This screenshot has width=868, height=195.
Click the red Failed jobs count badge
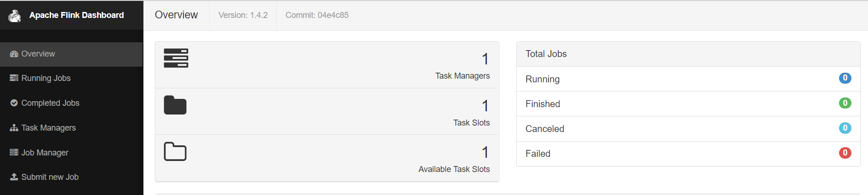pos(845,153)
